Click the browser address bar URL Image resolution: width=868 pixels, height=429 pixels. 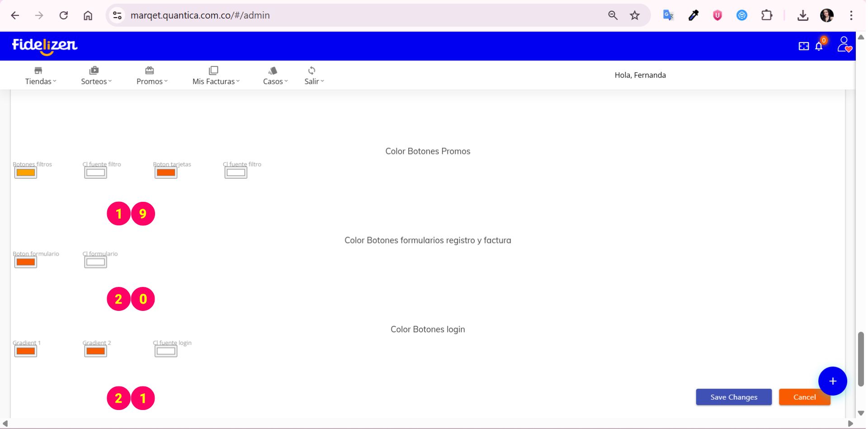pos(200,15)
